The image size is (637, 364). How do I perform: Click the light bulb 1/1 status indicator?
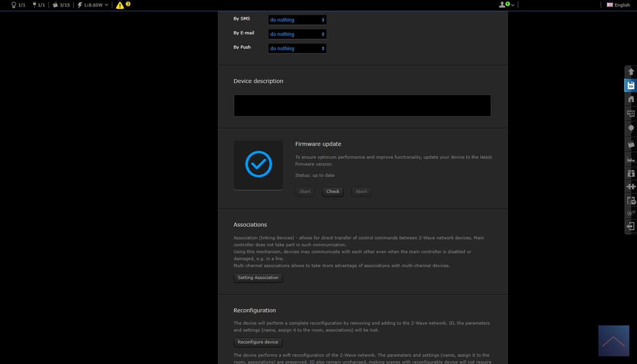[x=18, y=5]
